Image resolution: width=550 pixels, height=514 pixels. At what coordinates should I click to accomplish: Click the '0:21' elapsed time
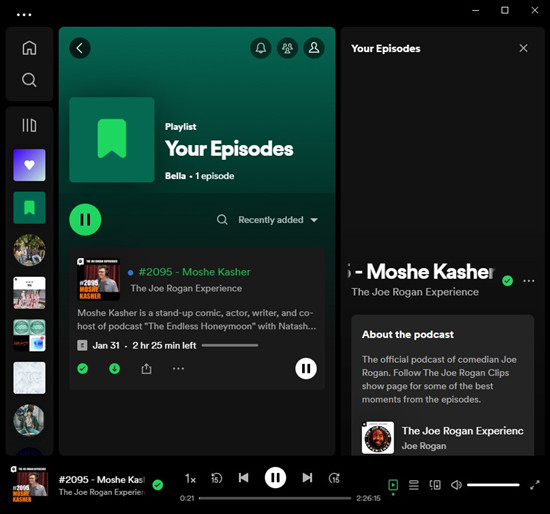point(187,498)
